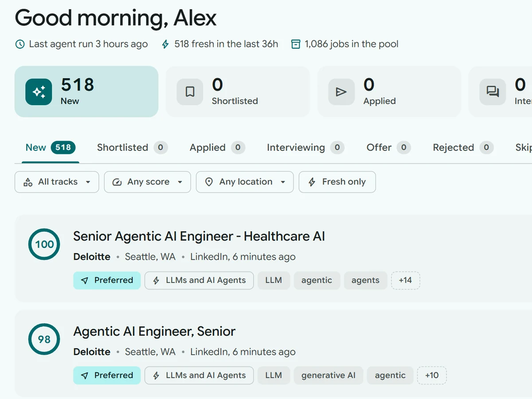Click the 'Good morning, Alex' heading
The height and width of the screenshot is (399, 532).
click(116, 18)
